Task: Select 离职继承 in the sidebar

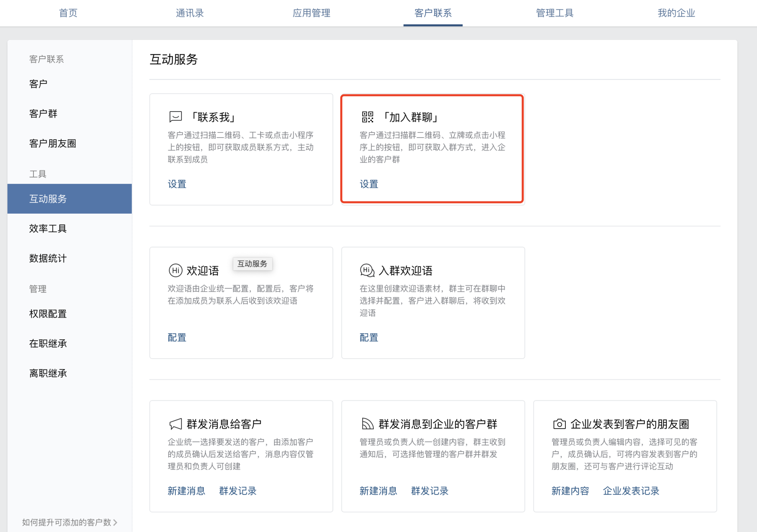Action: coord(48,373)
